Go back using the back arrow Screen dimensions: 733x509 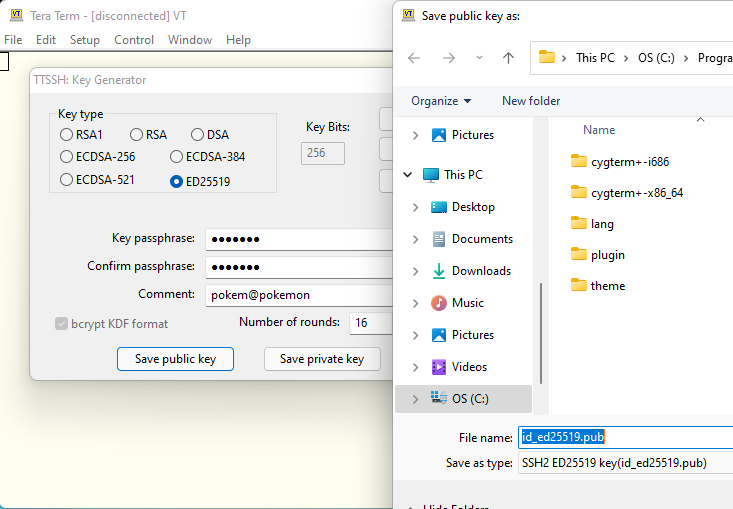point(414,58)
